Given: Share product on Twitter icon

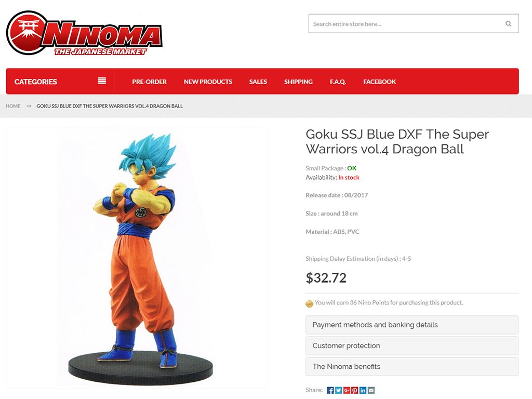Looking at the screenshot, I should 338,390.
